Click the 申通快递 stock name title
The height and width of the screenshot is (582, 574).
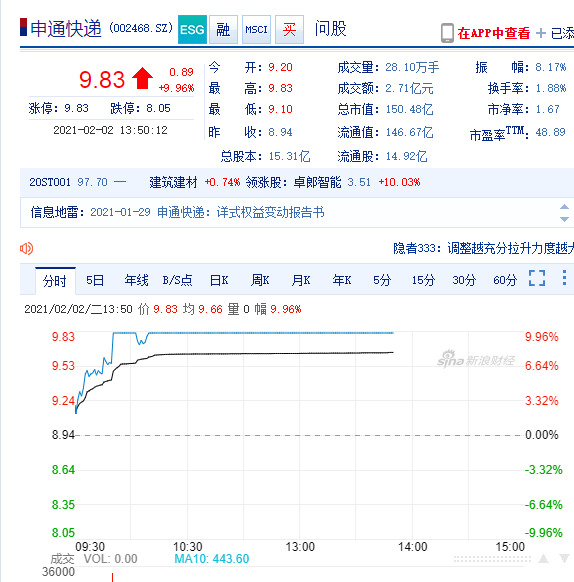[x=66, y=29]
